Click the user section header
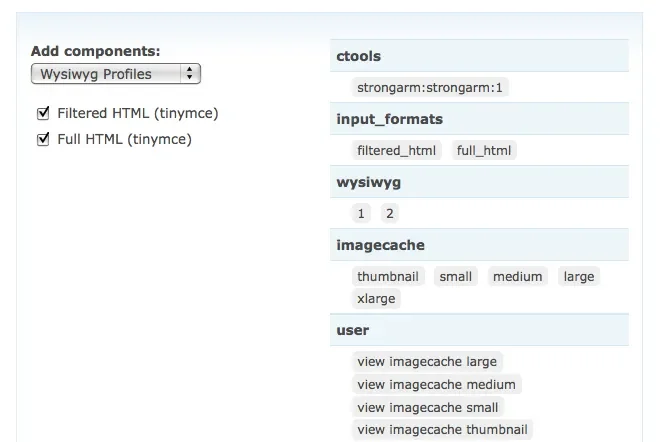The width and height of the screenshot is (671, 442). 479,330
